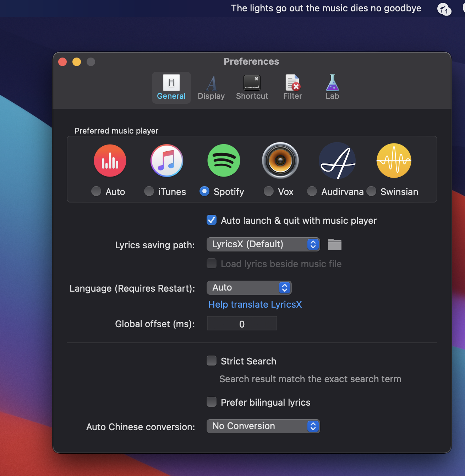Click the menu bar lyrics text
Viewport: 465px width, 476px height.
pos(326,8)
